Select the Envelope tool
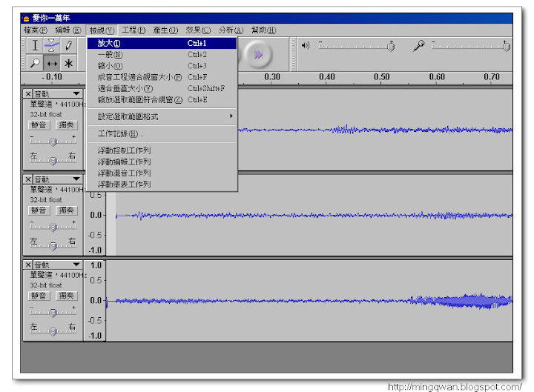The width and height of the screenshot is (534, 392). [x=51, y=45]
